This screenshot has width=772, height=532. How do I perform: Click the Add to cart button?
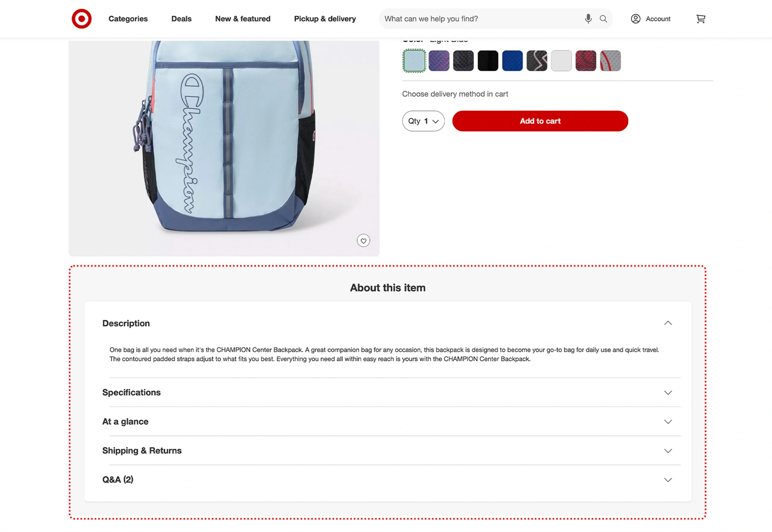click(540, 121)
